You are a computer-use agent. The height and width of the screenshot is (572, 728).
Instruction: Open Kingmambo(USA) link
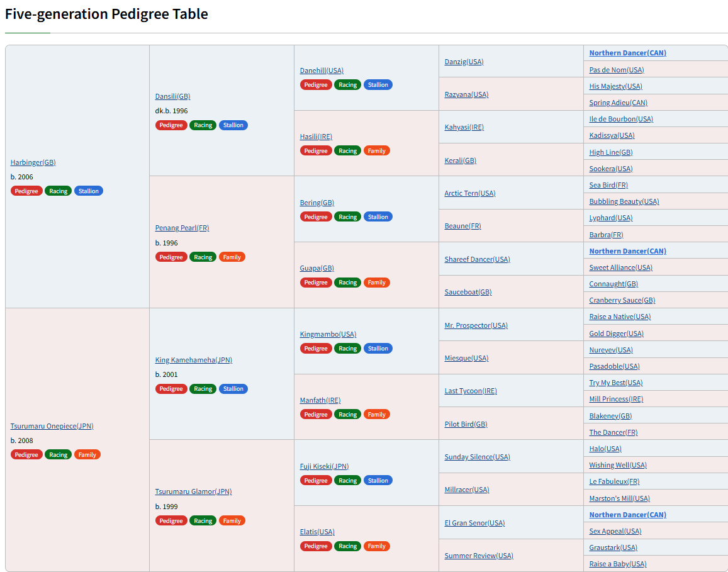328,334
